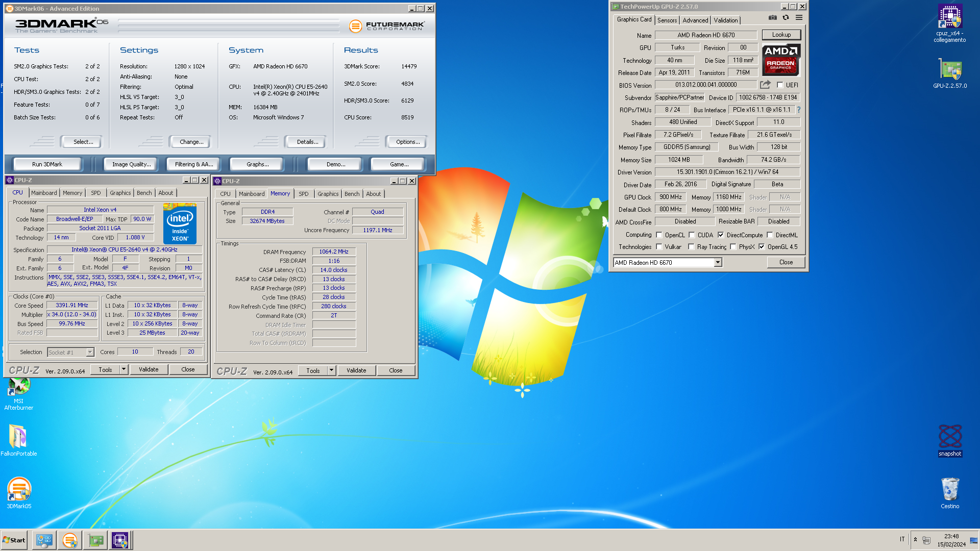
Task: Open the AMD Radeon HD 6670 GPU dropdown
Action: (x=718, y=262)
